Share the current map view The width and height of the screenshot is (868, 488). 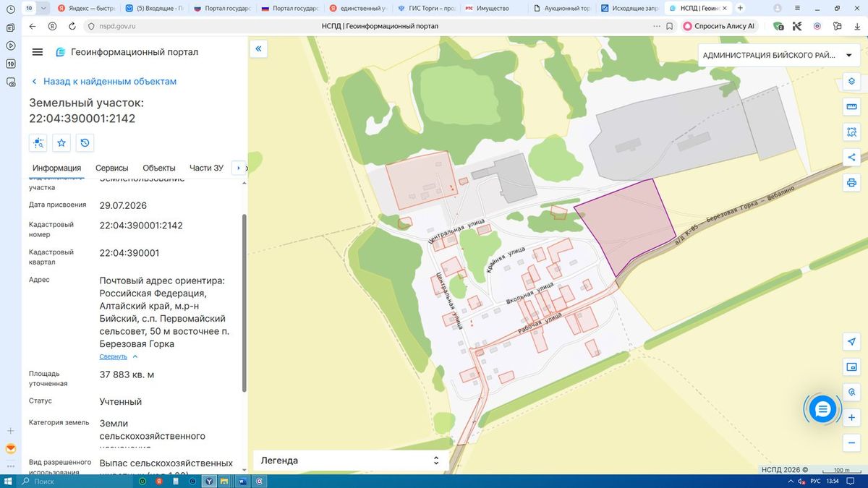pyautogui.click(x=851, y=157)
